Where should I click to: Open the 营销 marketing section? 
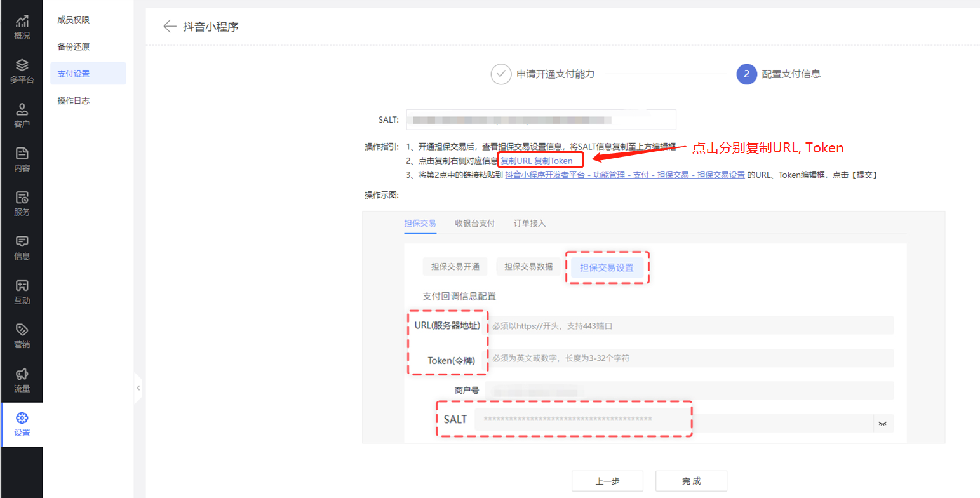(22, 337)
